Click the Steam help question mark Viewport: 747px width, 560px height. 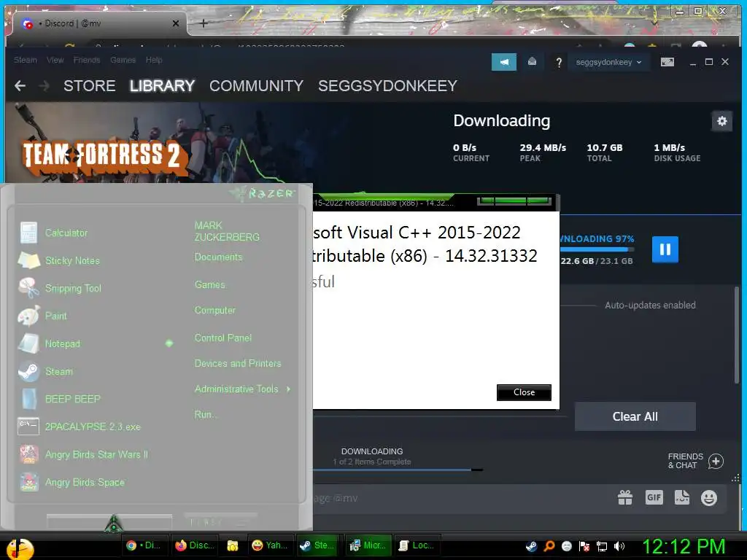click(559, 63)
